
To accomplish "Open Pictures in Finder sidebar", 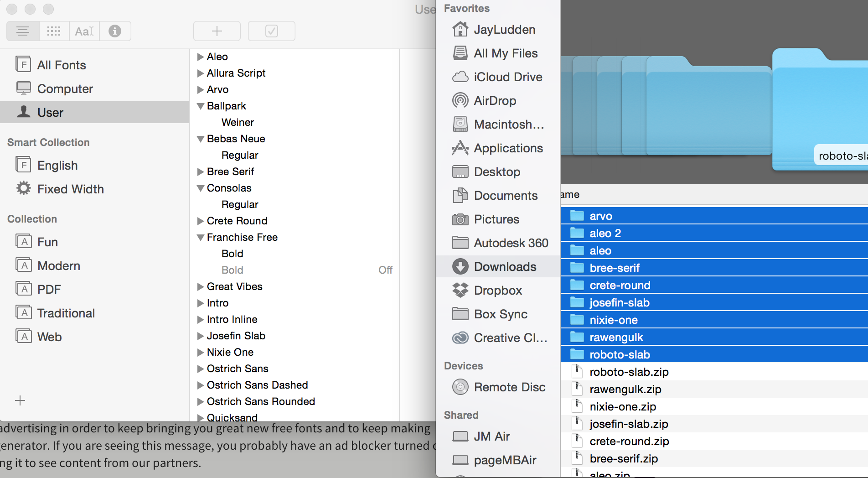I will coord(498,219).
